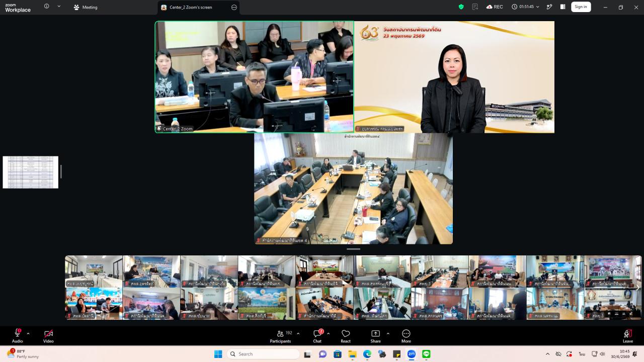Unmute the microphone Audio toggle
Screen dimensions: 644x362
(18, 336)
